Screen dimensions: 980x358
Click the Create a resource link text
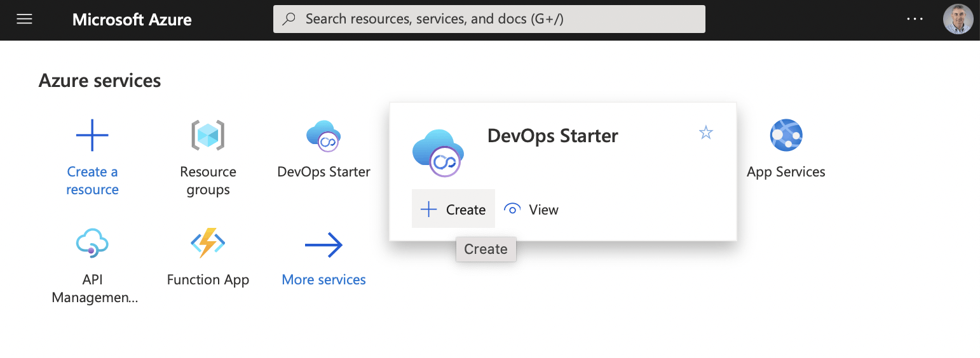click(x=92, y=181)
